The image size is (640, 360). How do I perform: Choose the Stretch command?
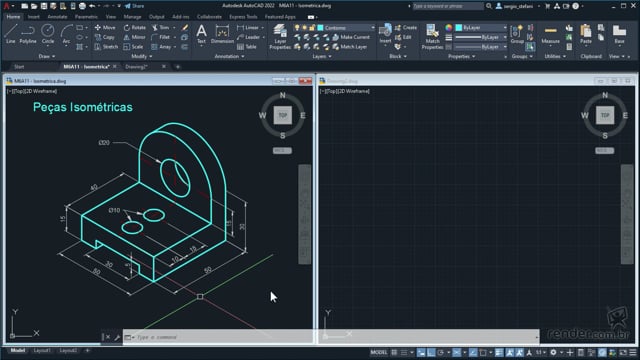pos(106,47)
